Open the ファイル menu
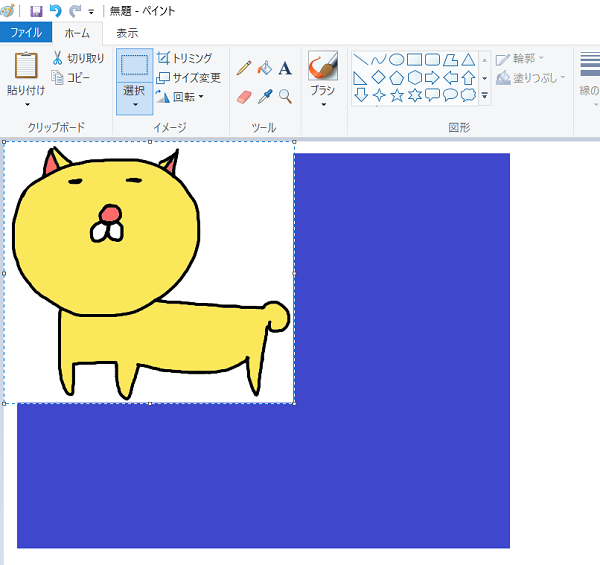600x565 pixels. point(26,33)
